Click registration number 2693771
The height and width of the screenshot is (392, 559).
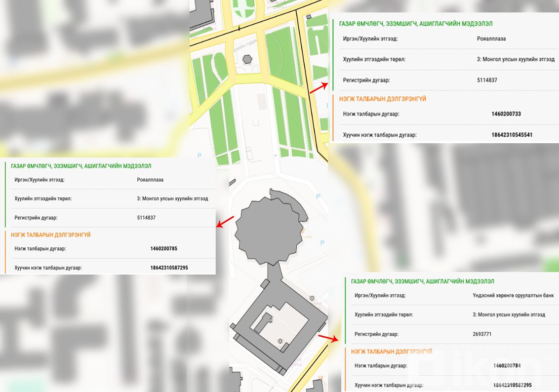pos(481,334)
